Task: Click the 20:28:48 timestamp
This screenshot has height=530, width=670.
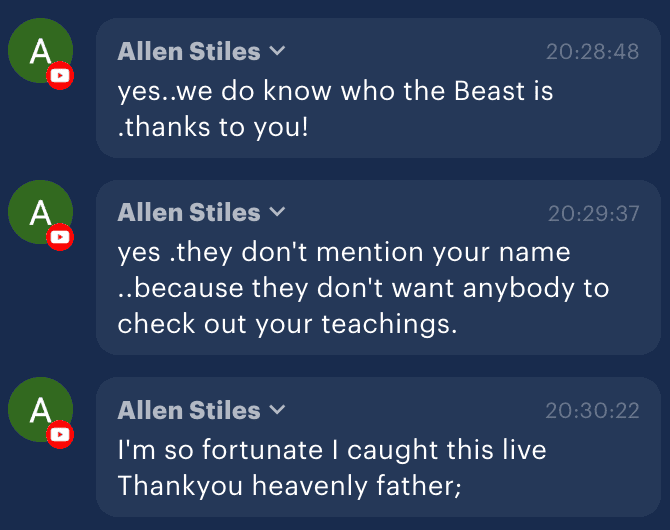Action: click(592, 52)
